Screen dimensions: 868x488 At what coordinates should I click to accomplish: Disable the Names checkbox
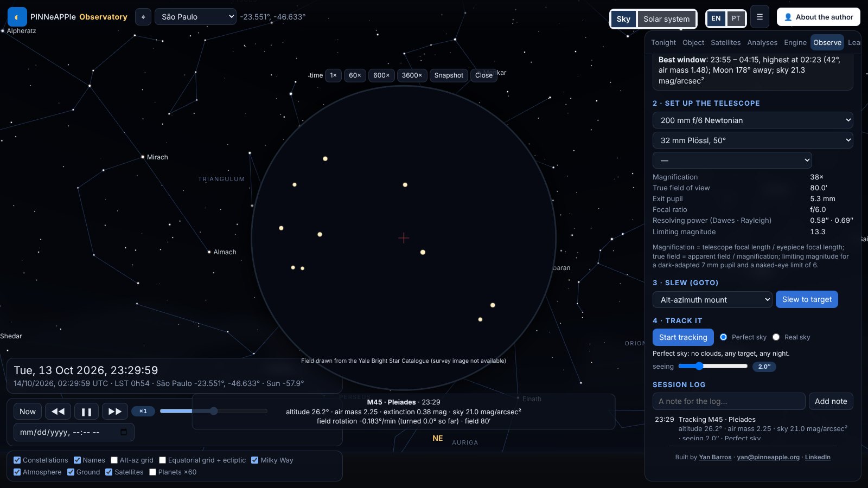[77, 460]
